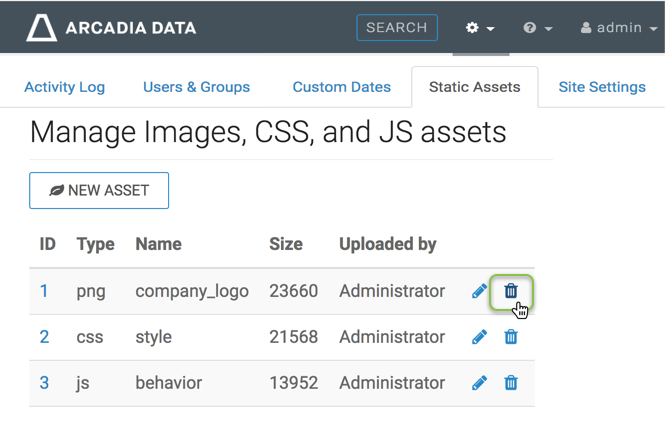Screen dimensions: 665x422
Task: Edit the style css asset
Action: [480, 337]
